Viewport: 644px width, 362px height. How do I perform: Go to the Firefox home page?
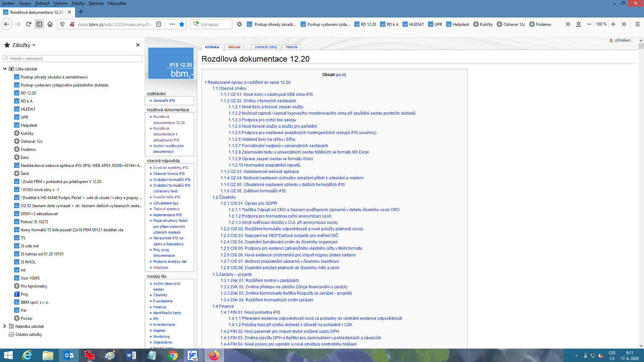pyautogui.click(x=50, y=24)
